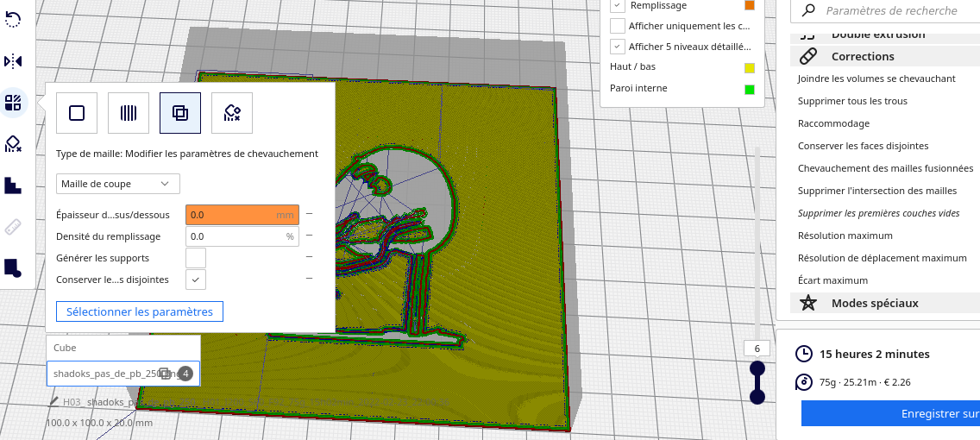Click Supprimer tous les trous setting
The height and width of the screenshot is (440, 980).
point(852,101)
